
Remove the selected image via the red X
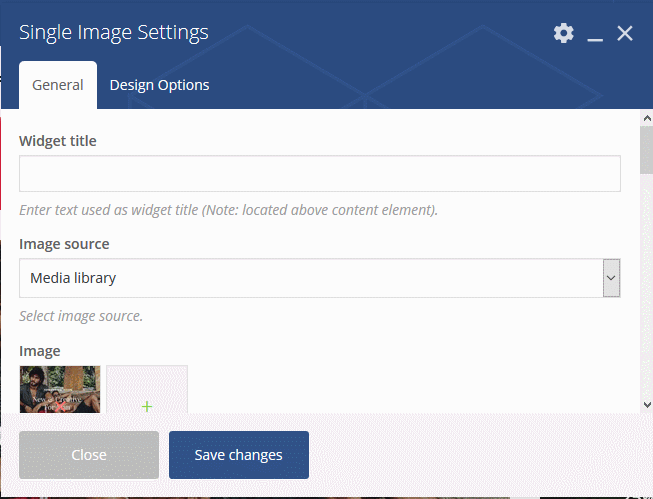click(x=60, y=406)
